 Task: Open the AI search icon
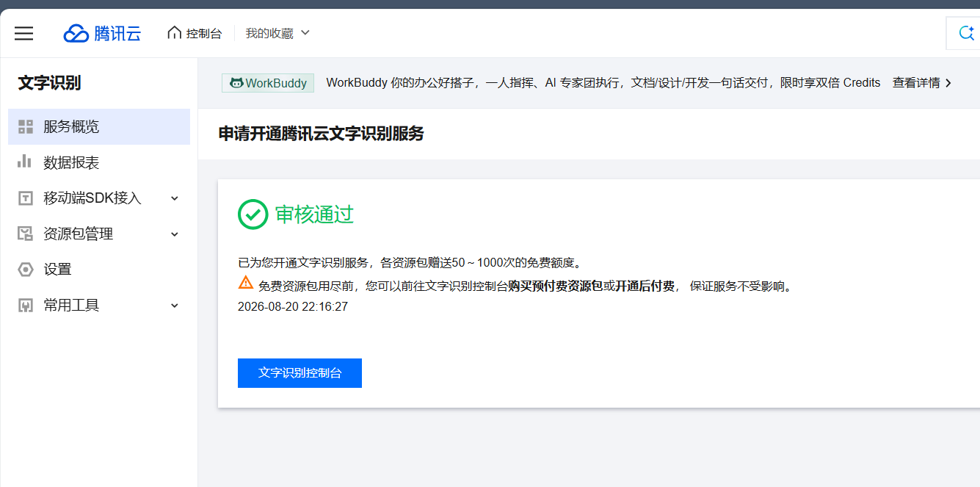967,33
